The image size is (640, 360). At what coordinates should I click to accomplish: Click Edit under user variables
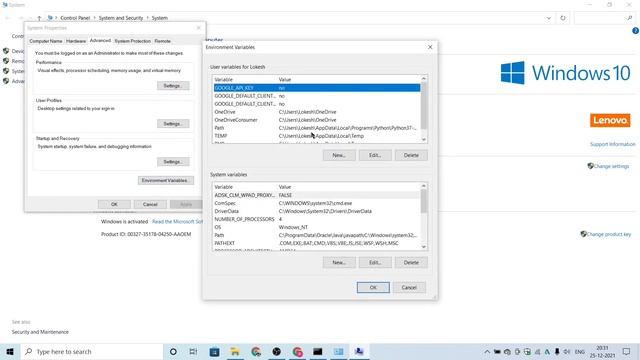[x=375, y=155]
